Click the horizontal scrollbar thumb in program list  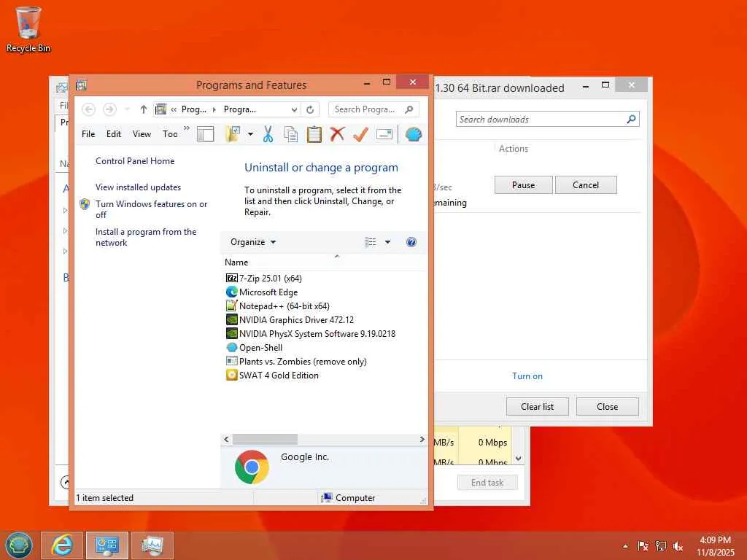pos(265,439)
